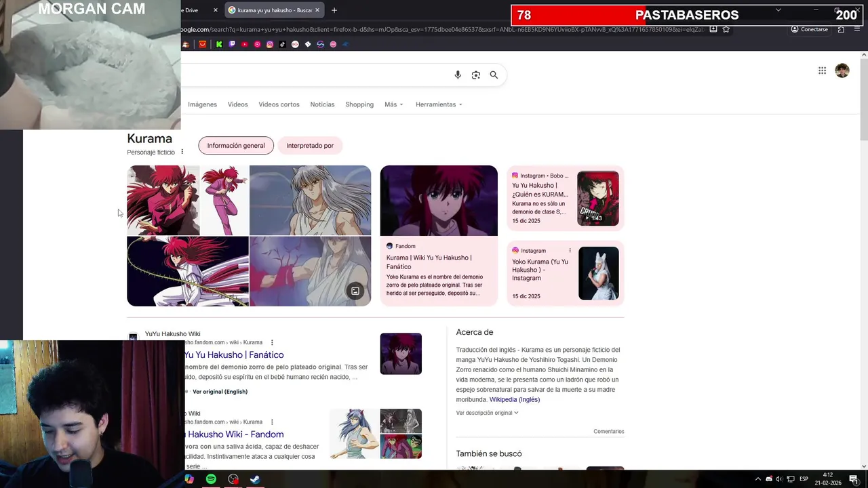Open the Yu Yu Hakusho | Fanático result
Screen dimensions: 868x488
[x=234, y=354]
